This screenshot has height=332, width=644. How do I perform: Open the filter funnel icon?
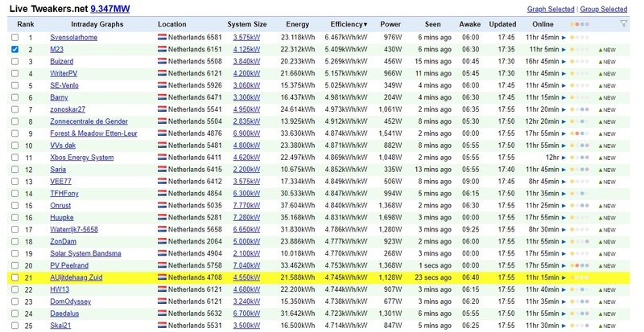[623, 24]
